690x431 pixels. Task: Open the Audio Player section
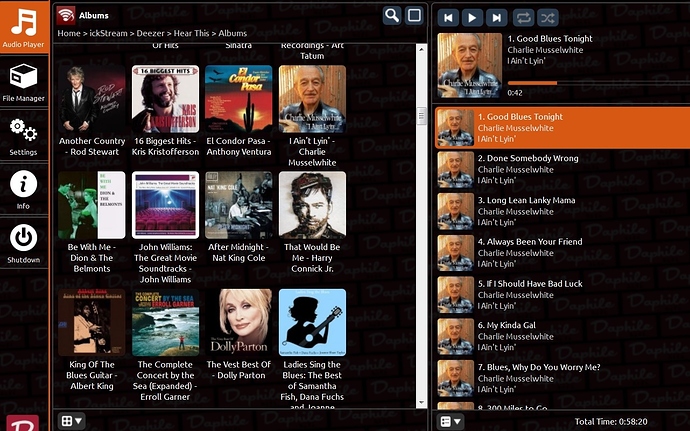pyautogui.click(x=24, y=27)
